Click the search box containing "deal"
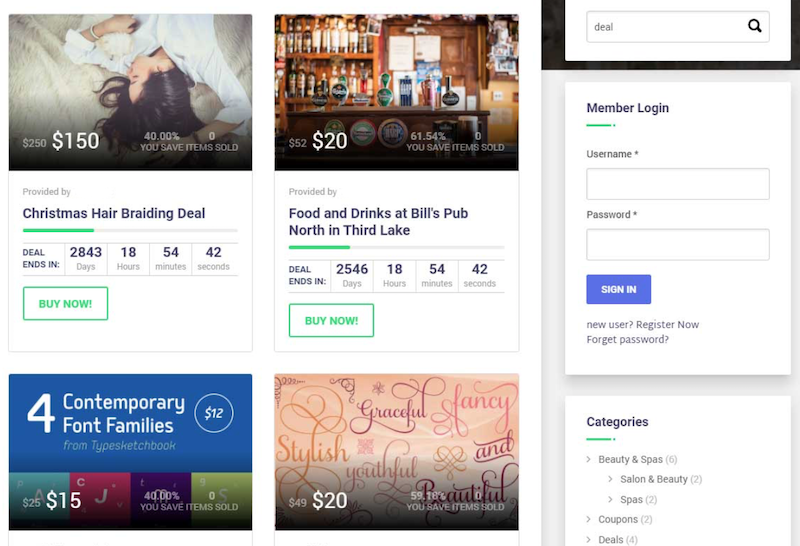This screenshot has width=800, height=546. click(x=665, y=27)
